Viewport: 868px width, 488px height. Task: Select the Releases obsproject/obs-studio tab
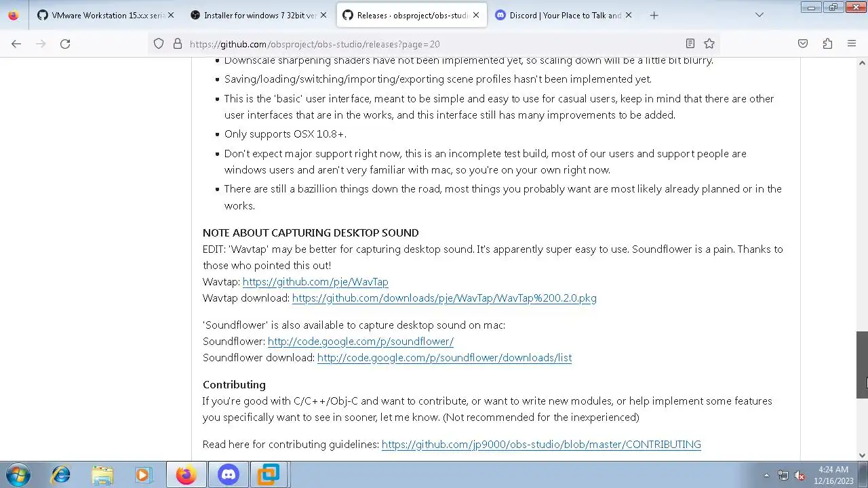pyautogui.click(x=411, y=15)
